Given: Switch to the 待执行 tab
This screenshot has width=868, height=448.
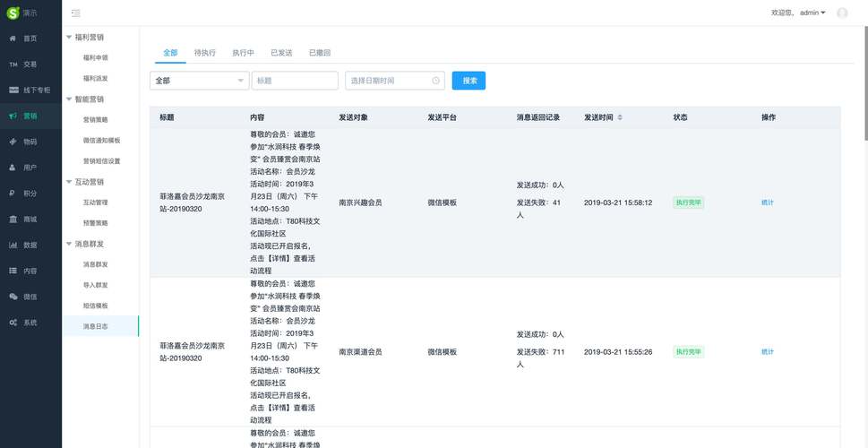Looking at the screenshot, I should pyautogui.click(x=205, y=53).
